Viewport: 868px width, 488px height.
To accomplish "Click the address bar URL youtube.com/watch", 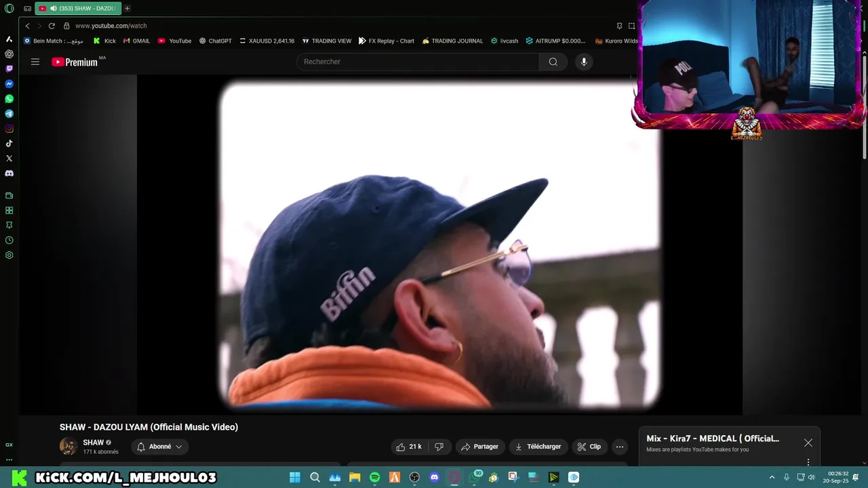I will (111, 26).
